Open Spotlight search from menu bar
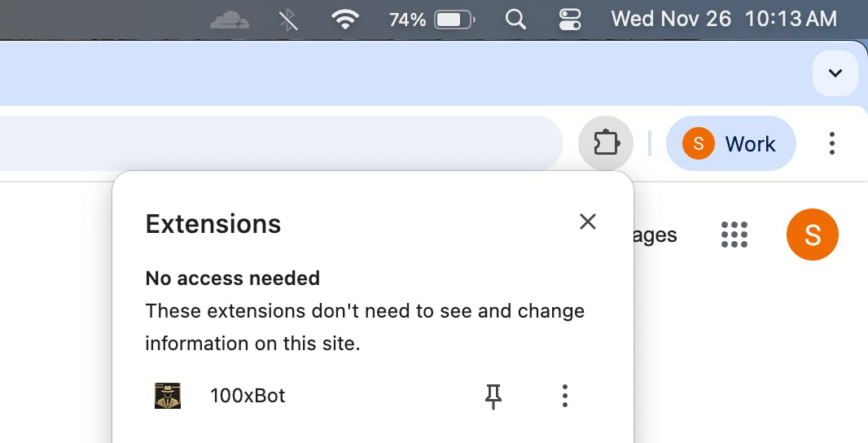This screenshot has width=868, height=443. [515, 20]
